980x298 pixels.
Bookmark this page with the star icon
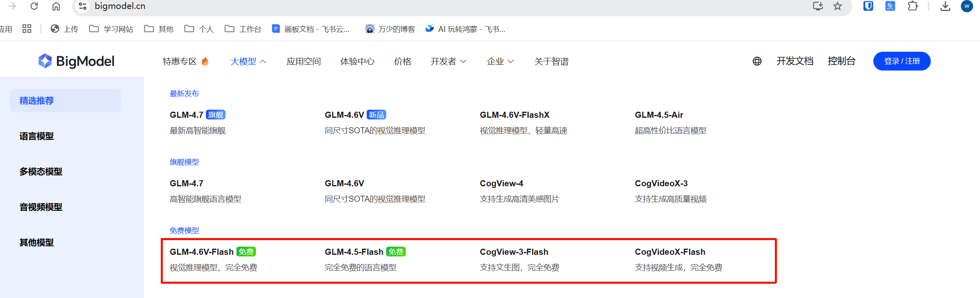click(838, 6)
